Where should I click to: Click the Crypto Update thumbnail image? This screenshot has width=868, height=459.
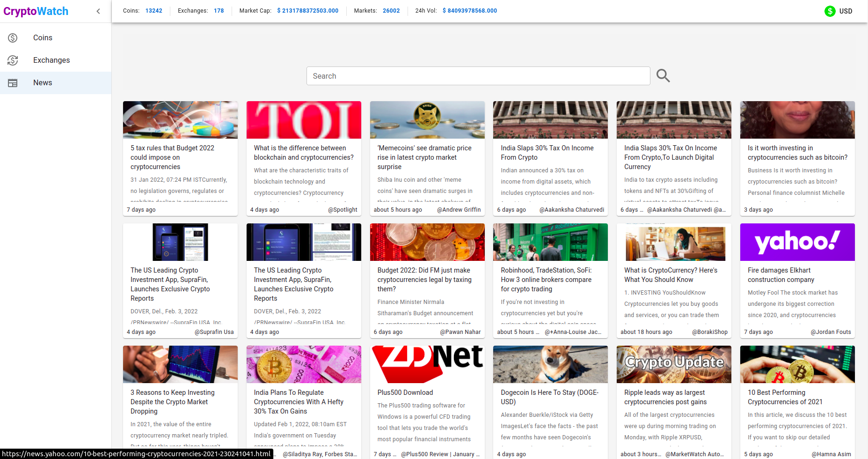(674, 364)
